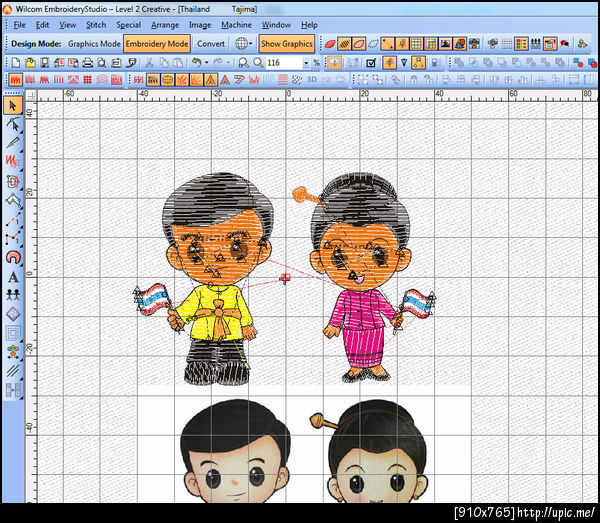600x523 pixels.
Task: Click the Embroidery Mode button
Action: coord(157,44)
